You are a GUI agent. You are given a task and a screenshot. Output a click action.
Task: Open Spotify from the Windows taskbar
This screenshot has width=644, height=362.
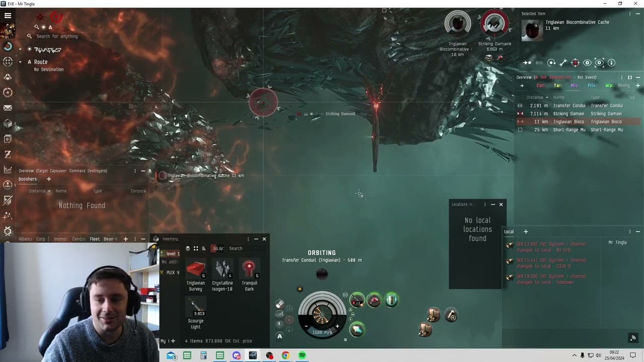click(x=302, y=355)
